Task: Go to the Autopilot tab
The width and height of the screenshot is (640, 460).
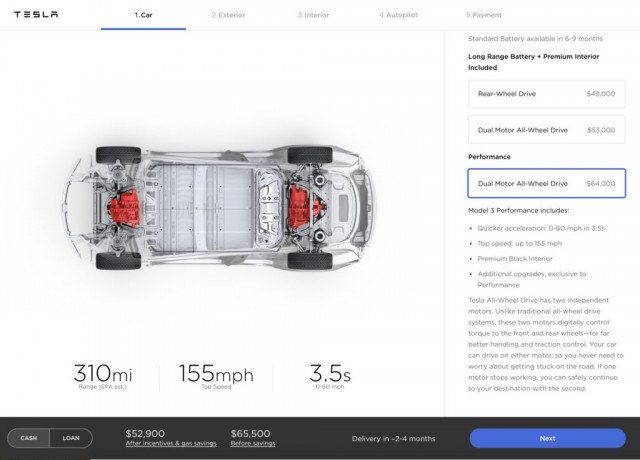Action: (x=397, y=15)
